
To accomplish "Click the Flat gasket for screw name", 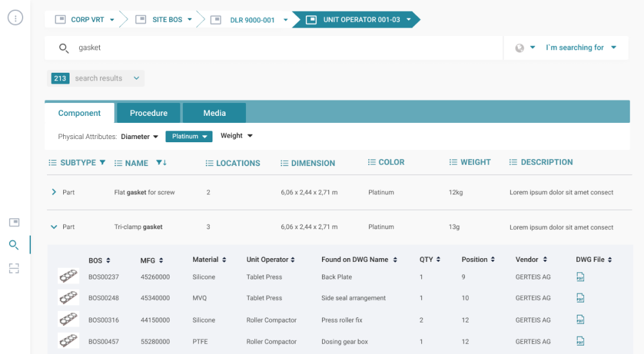I will (144, 192).
